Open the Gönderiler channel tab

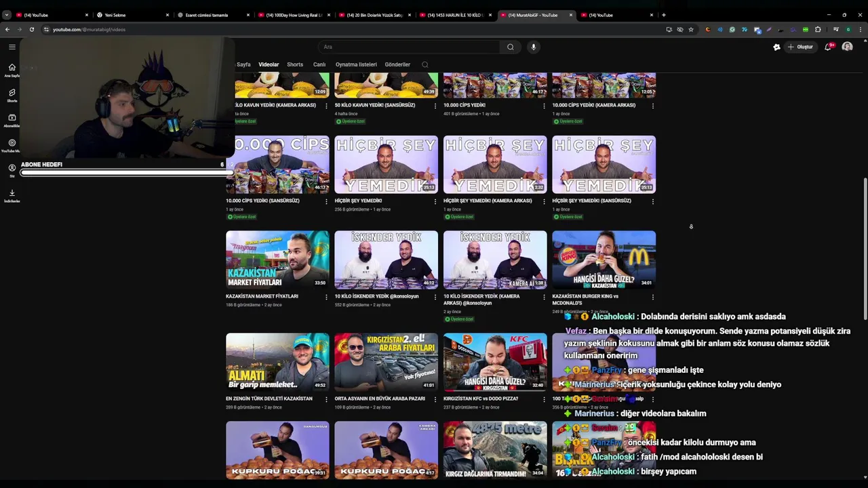397,64
